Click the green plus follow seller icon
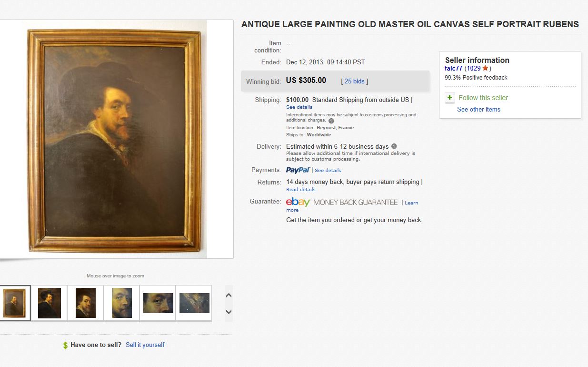This screenshot has width=588, height=367. pos(450,98)
